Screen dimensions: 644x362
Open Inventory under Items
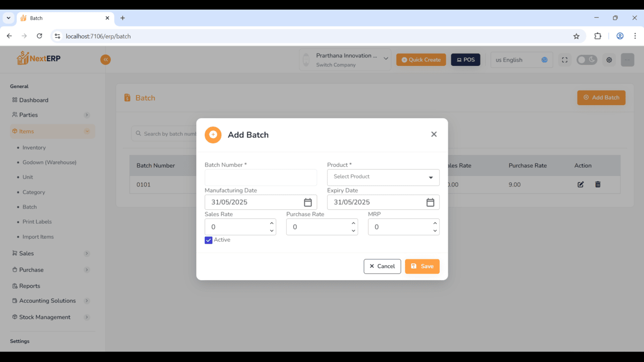34,147
